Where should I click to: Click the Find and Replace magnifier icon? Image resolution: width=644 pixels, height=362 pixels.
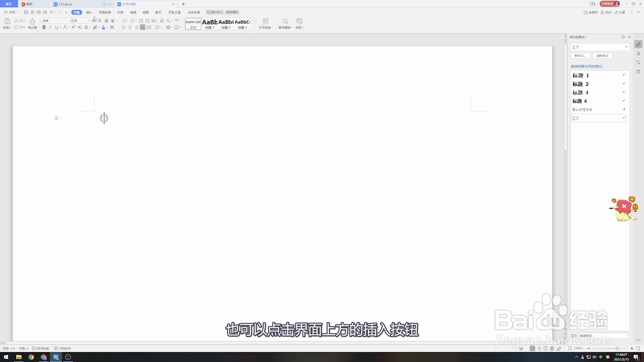pyautogui.click(x=285, y=21)
